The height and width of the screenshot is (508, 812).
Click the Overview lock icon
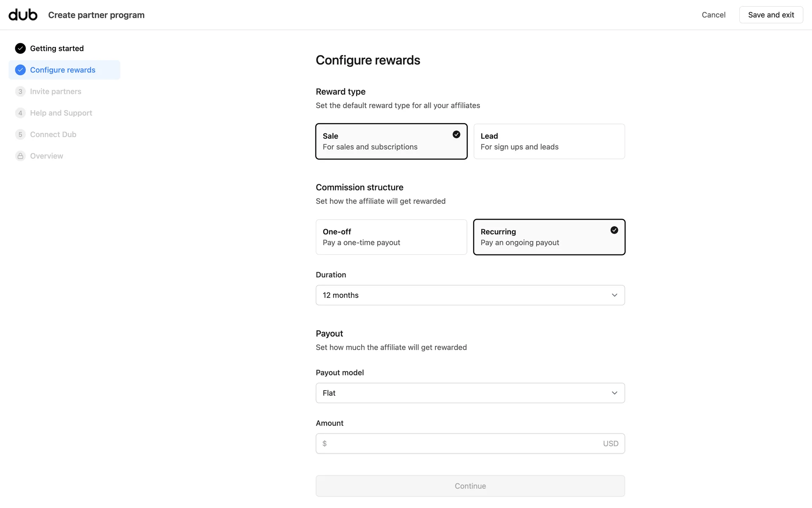20,156
